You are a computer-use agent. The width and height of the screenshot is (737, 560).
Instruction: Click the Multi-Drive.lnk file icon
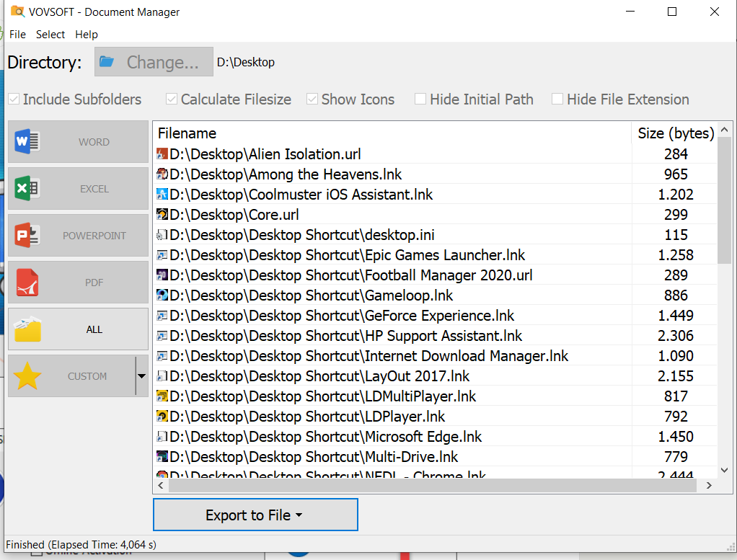click(162, 457)
